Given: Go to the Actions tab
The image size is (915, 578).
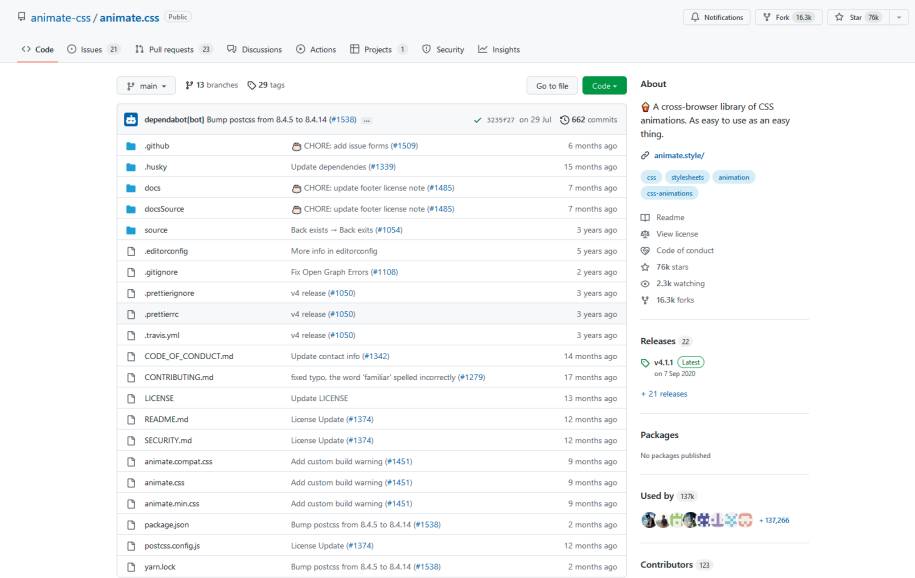Looking at the screenshot, I should pyautogui.click(x=316, y=50).
